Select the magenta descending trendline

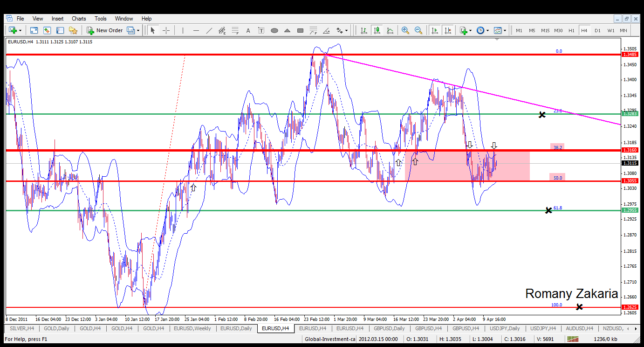[x=473, y=90]
